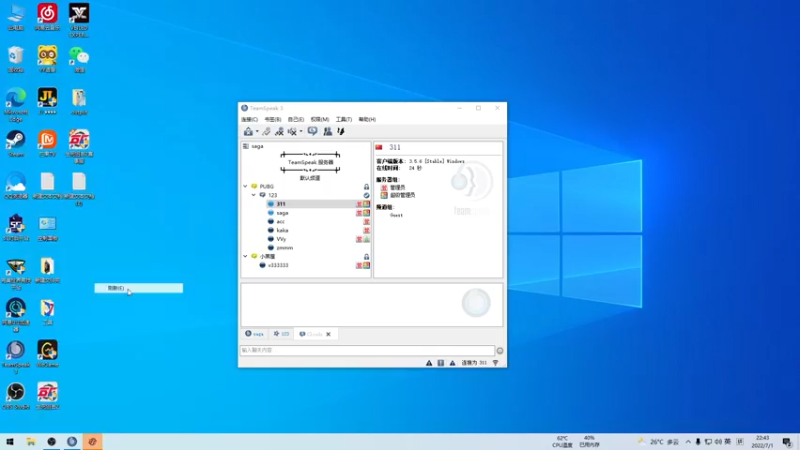Click the chat bubble toolbar icon
800x450 pixels.
312,132
